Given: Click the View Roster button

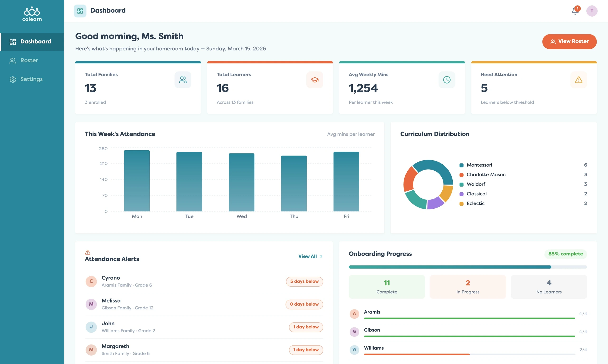Looking at the screenshot, I should coord(569,42).
